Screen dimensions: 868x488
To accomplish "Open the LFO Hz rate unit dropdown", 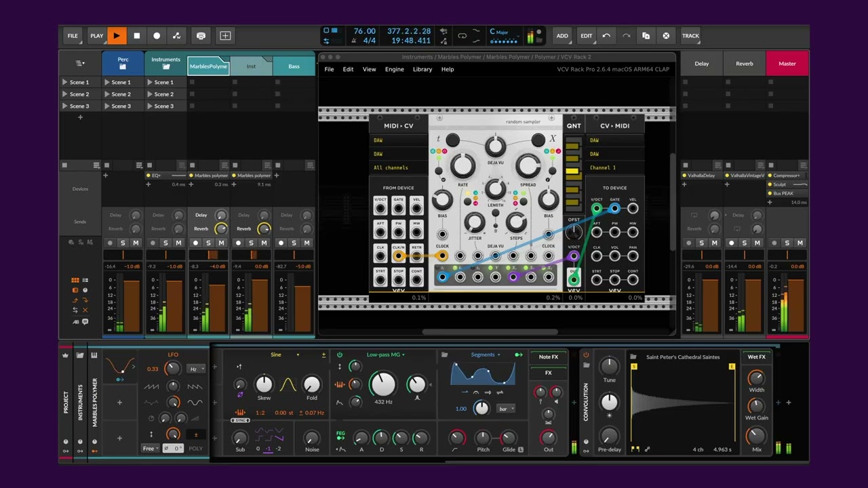I will [x=195, y=369].
